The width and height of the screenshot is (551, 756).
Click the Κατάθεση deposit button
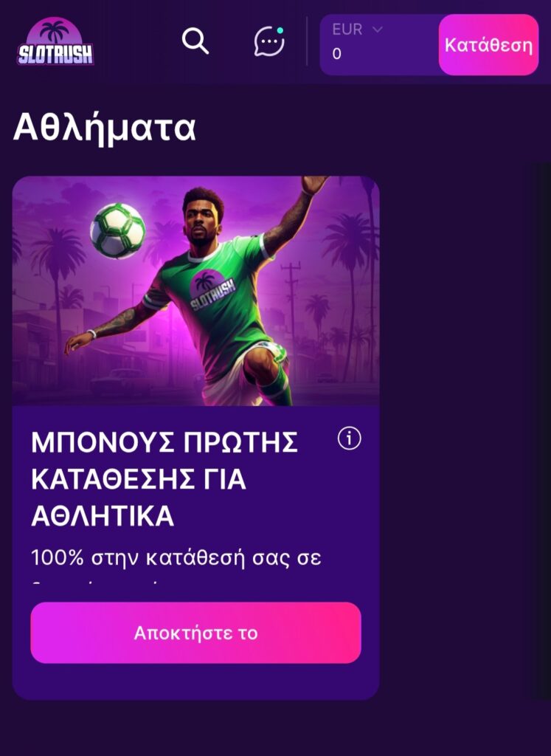coord(488,45)
